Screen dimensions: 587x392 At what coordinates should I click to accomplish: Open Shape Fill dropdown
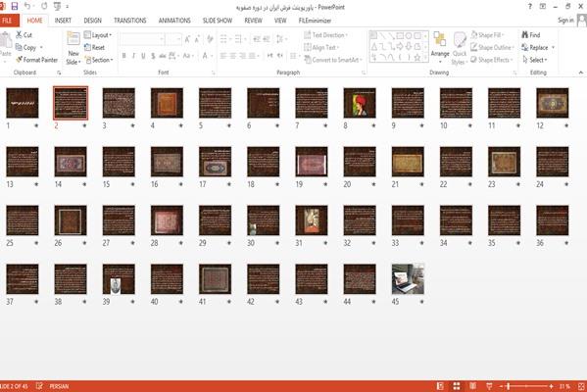pos(488,35)
